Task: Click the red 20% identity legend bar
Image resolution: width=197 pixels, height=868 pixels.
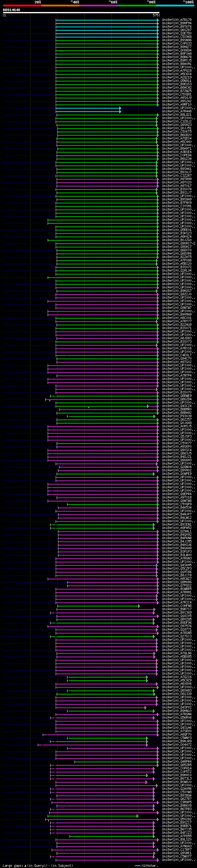Action: coord(22,6)
